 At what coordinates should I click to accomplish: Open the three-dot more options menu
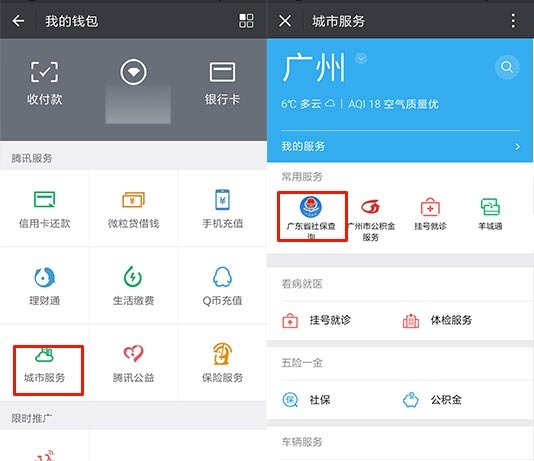pyautogui.click(x=513, y=21)
